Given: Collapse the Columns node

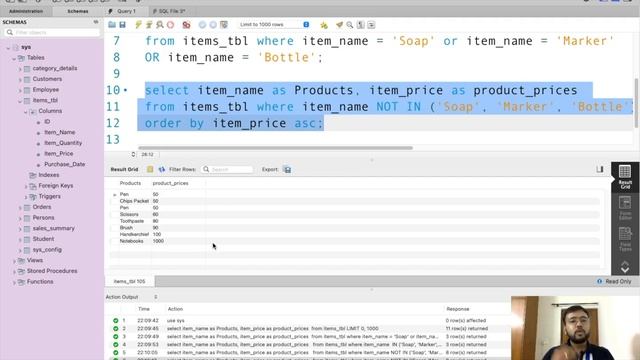Looking at the screenshot, I should [x=26, y=111].
